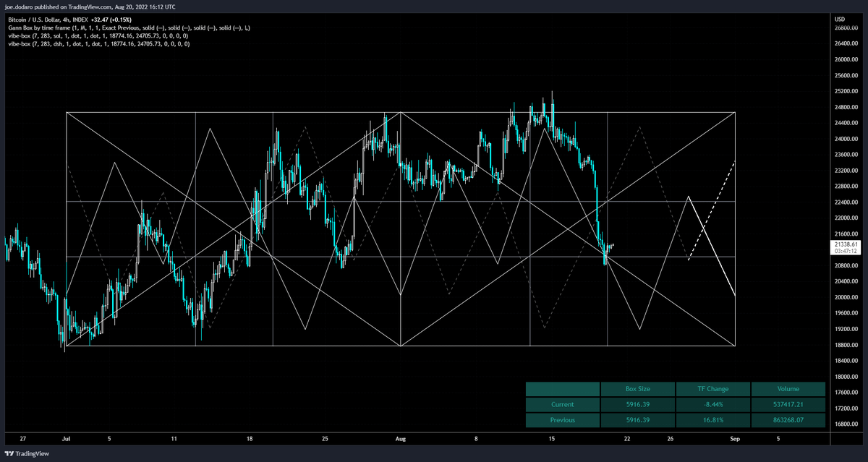Select the vibe-box legend with 'dsh' parameter
The height and width of the screenshot is (462, 868).
pyautogui.click(x=98, y=44)
